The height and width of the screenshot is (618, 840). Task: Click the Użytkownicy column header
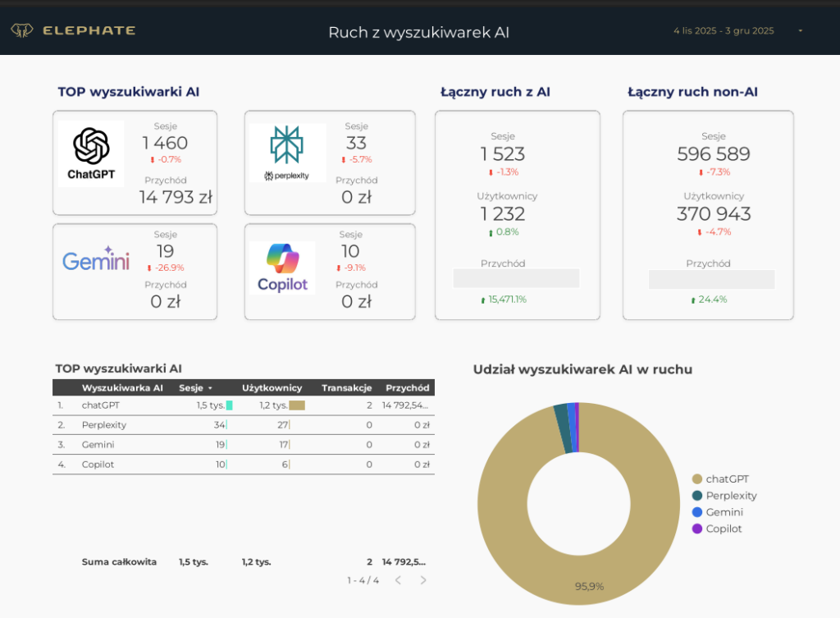tap(272, 388)
